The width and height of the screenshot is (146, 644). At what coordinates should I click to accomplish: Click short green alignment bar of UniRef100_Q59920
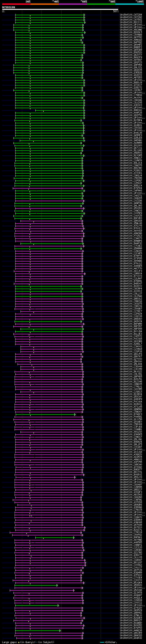click(36, 585)
